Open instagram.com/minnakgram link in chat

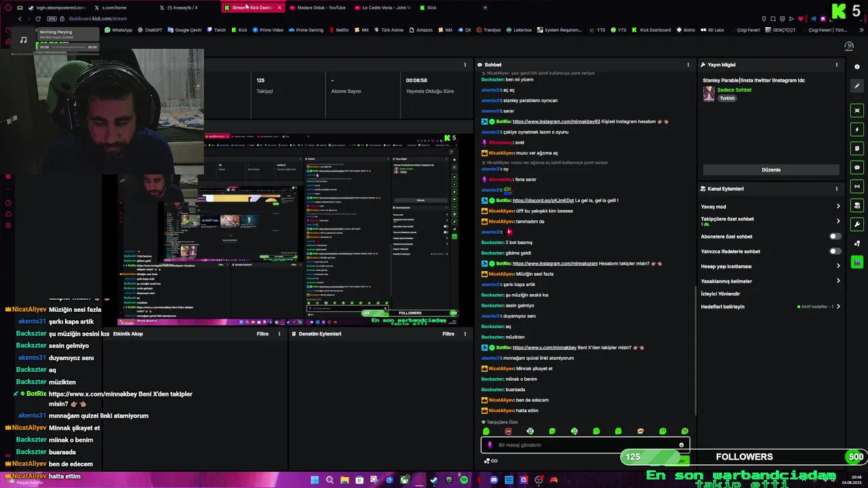555,263
